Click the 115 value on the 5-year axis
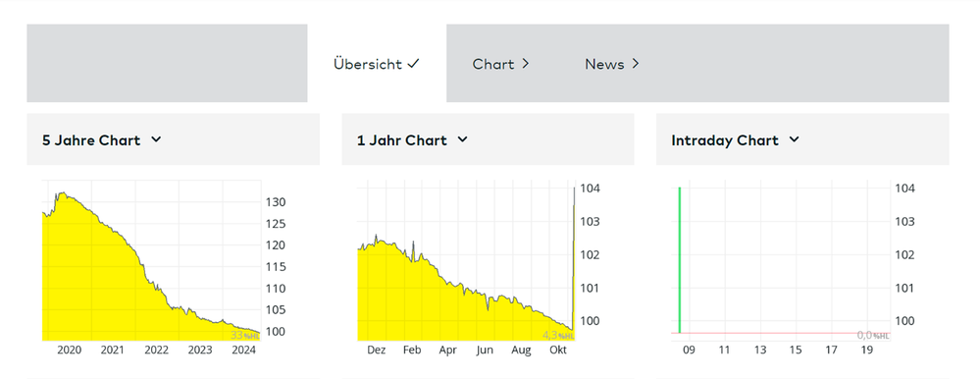Viewport: 980px width, 379px height. pyautogui.click(x=277, y=267)
